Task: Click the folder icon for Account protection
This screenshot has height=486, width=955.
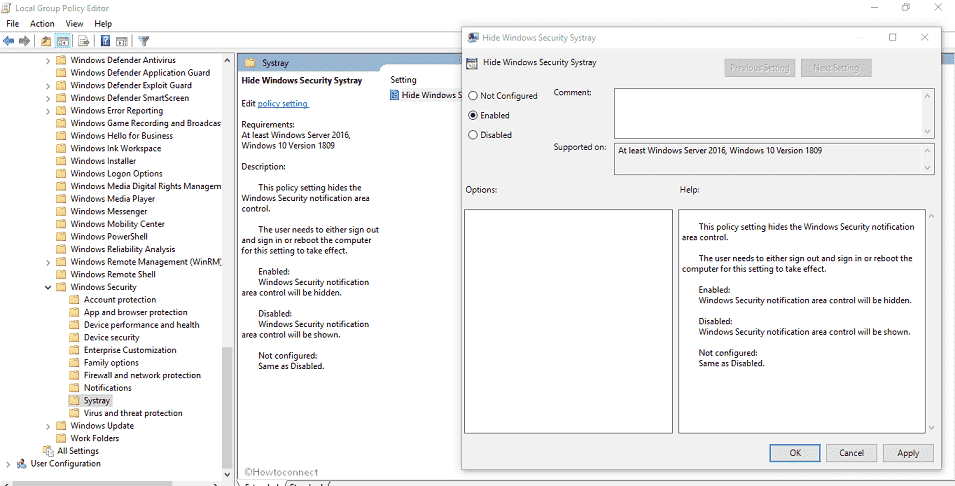Action: click(x=74, y=300)
